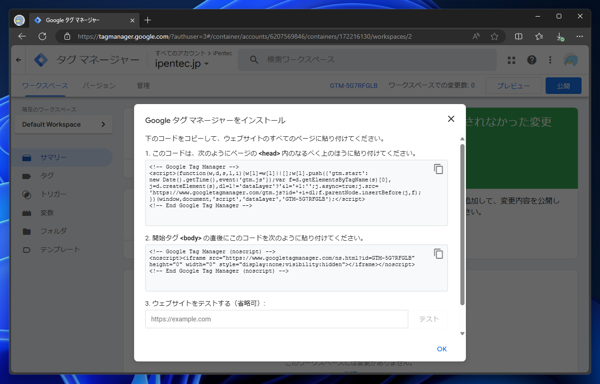Open split screen view
Screen dimensions: 600x384
(x=518, y=36)
